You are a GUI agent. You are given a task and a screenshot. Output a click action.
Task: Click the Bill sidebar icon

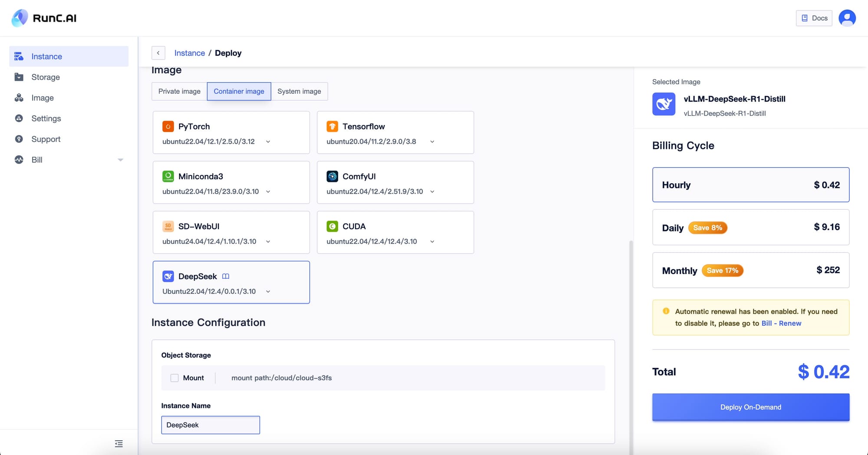19,159
